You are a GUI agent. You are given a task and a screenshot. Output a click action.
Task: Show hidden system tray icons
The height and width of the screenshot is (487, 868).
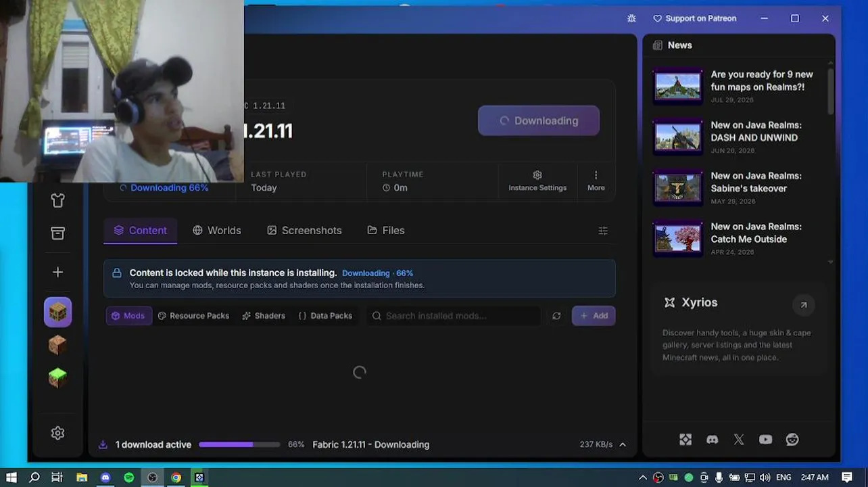tap(643, 478)
